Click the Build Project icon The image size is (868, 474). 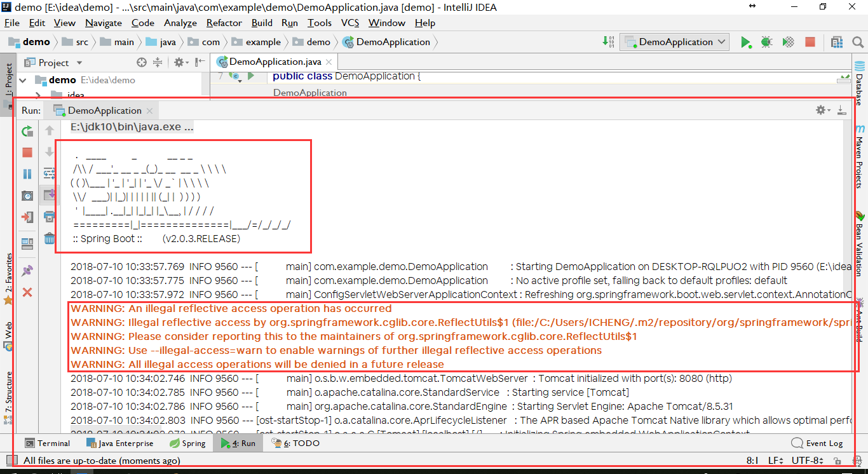(608, 42)
